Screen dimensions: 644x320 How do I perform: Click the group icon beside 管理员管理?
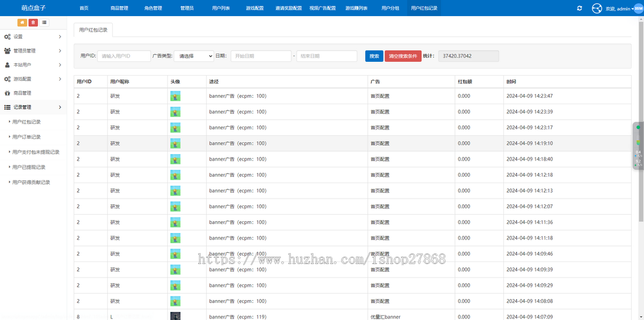pos(8,51)
